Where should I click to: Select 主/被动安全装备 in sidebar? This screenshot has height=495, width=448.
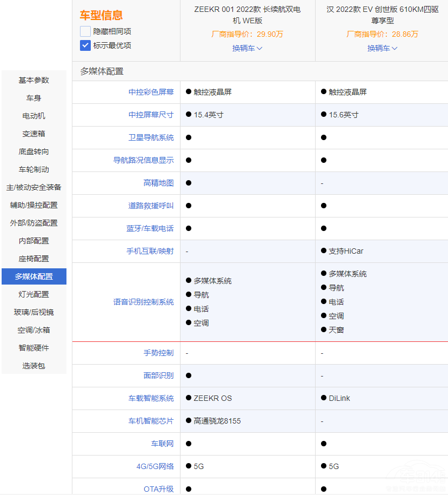(x=34, y=187)
